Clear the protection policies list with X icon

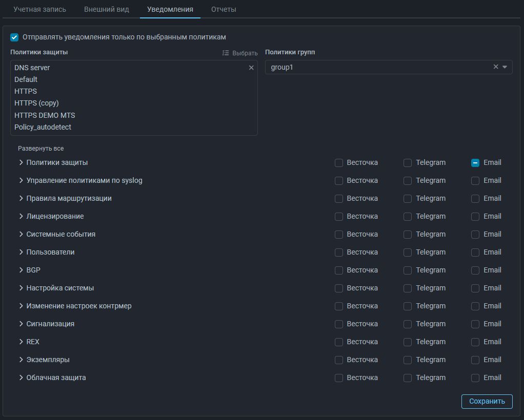coord(251,68)
